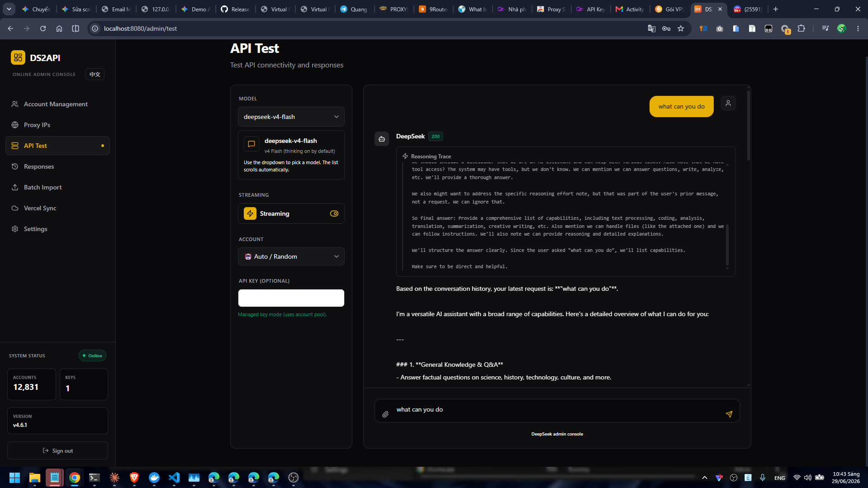
Task: Click the DeepSeek bot avatar icon
Action: pos(382,139)
